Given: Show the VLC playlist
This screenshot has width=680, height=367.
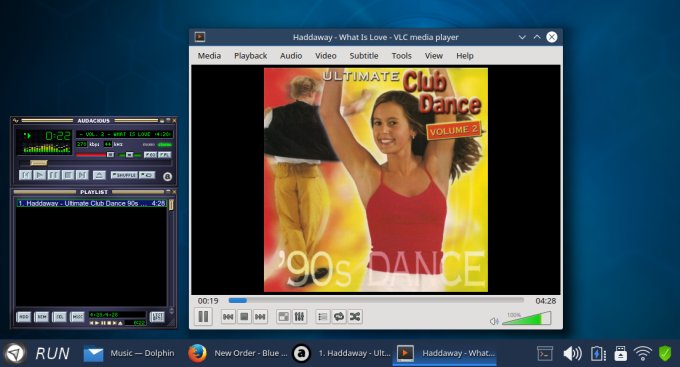Looking at the screenshot, I should pos(322,317).
